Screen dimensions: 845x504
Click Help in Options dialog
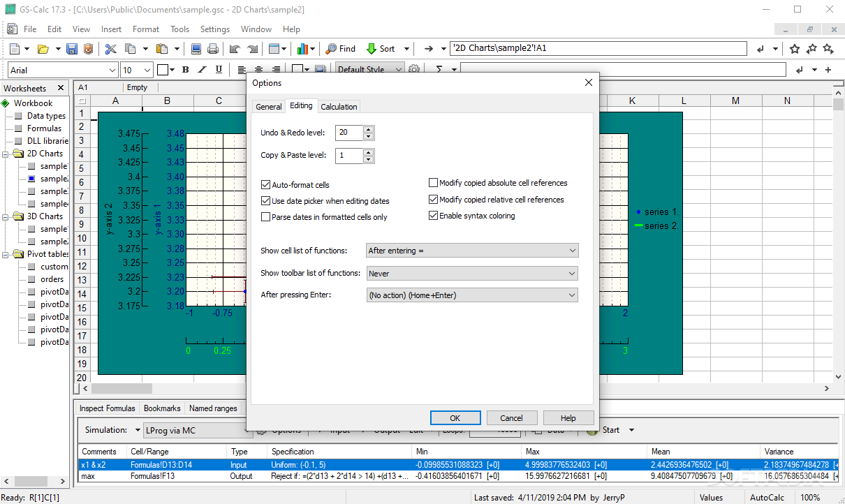pyautogui.click(x=568, y=418)
